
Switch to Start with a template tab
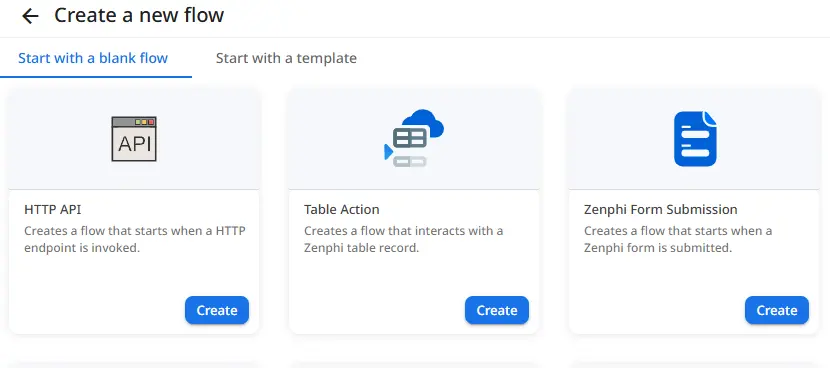click(286, 58)
